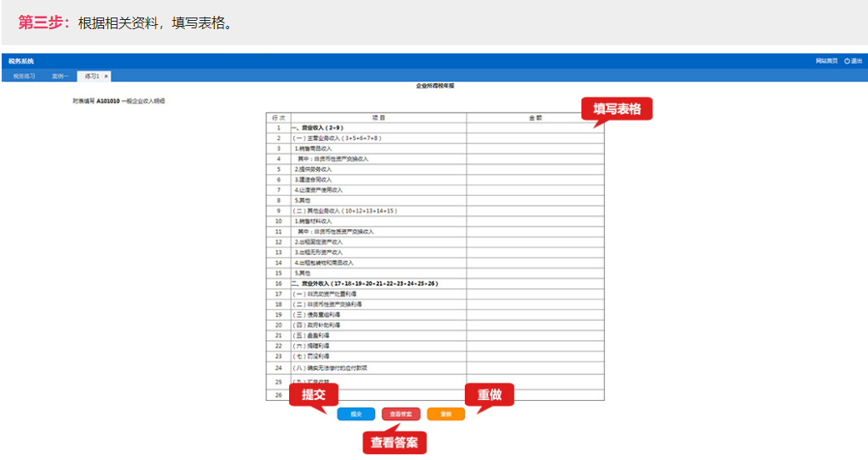
Task: Click the 3.建造合同收入 label
Action: tap(312, 180)
